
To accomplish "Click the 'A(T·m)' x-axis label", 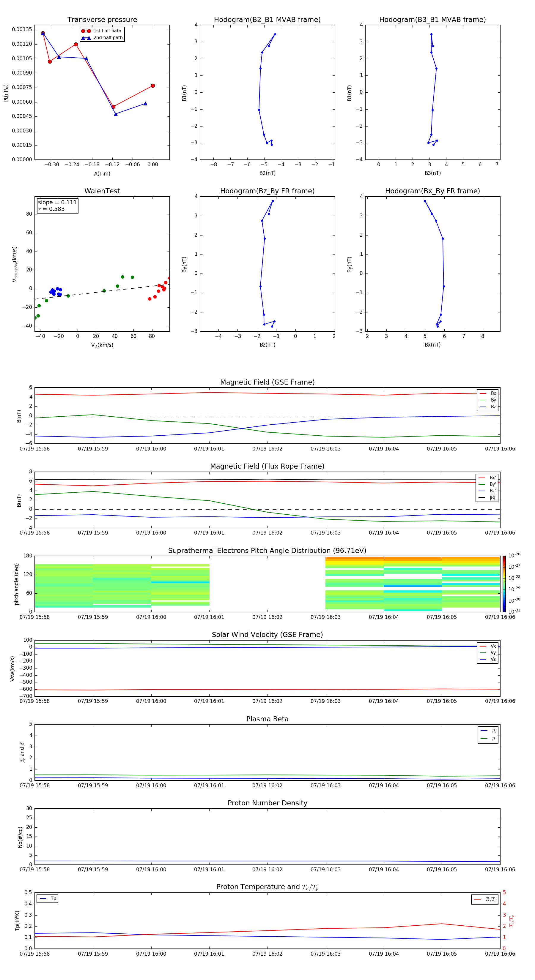I will (x=102, y=173).
